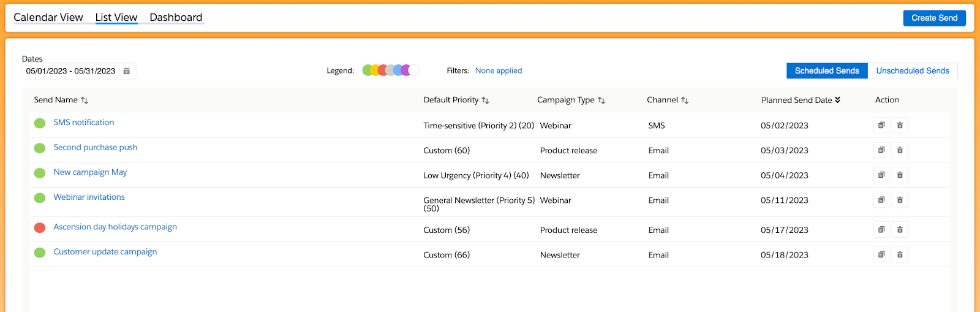Viewport: 980px width, 312px height.
Task: Sort by Channel column arrows
Action: (685, 100)
